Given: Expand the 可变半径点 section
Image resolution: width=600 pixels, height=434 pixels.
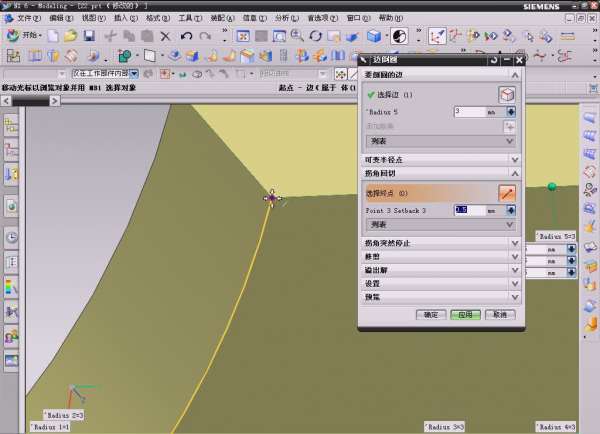Looking at the screenshot, I should click(515, 159).
